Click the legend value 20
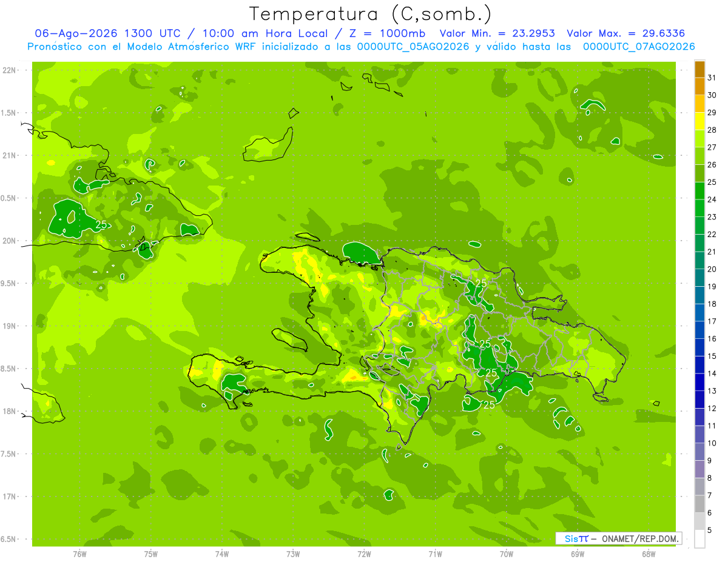 (x=712, y=269)
